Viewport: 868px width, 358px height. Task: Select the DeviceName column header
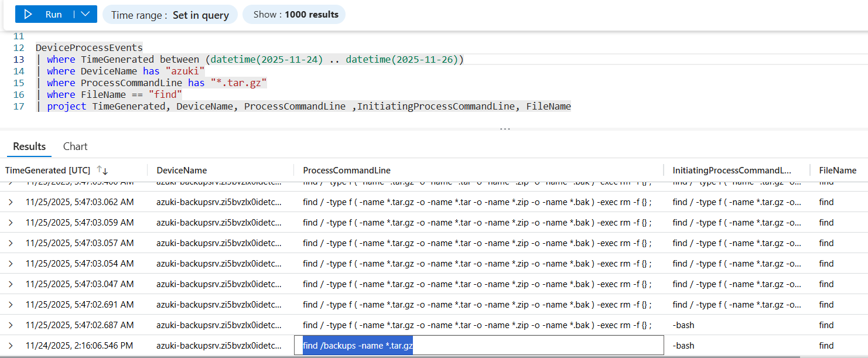(x=182, y=171)
